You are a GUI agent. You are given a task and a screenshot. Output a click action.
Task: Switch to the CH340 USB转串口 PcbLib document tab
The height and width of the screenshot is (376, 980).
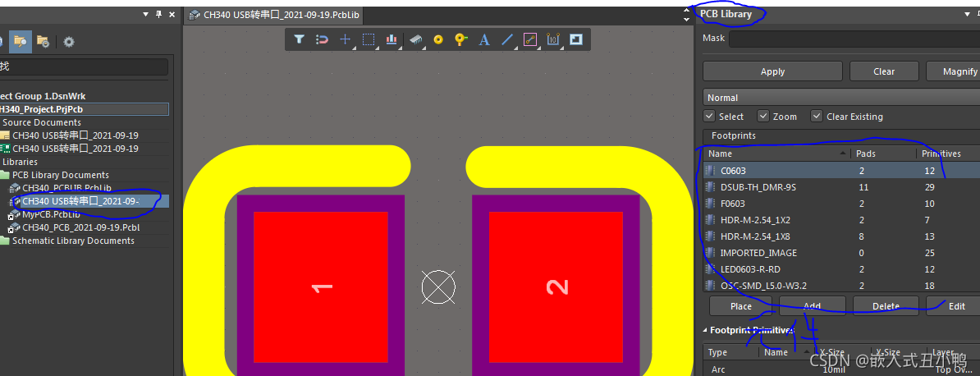pyautogui.click(x=274, y=15)
